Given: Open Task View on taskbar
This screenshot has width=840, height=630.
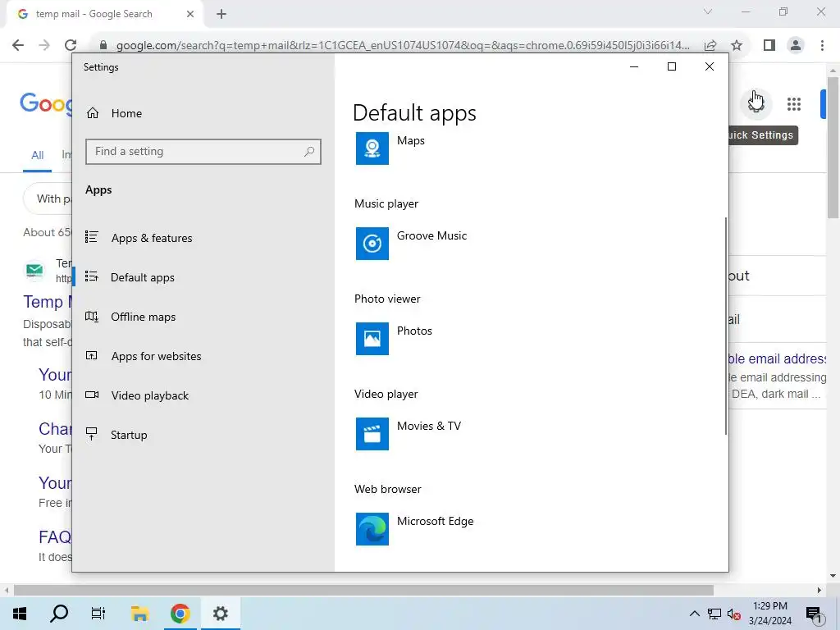Looking at the screenshot, I should [98, 614].
